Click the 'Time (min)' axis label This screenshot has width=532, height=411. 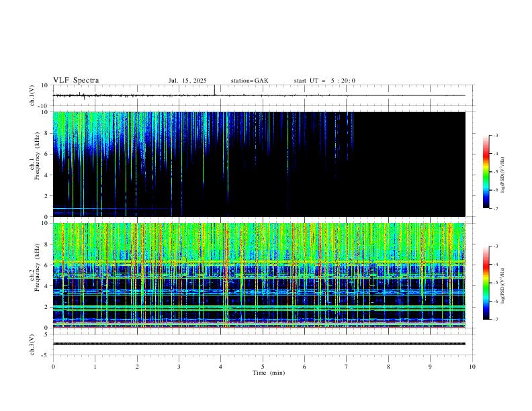point(269,373)
